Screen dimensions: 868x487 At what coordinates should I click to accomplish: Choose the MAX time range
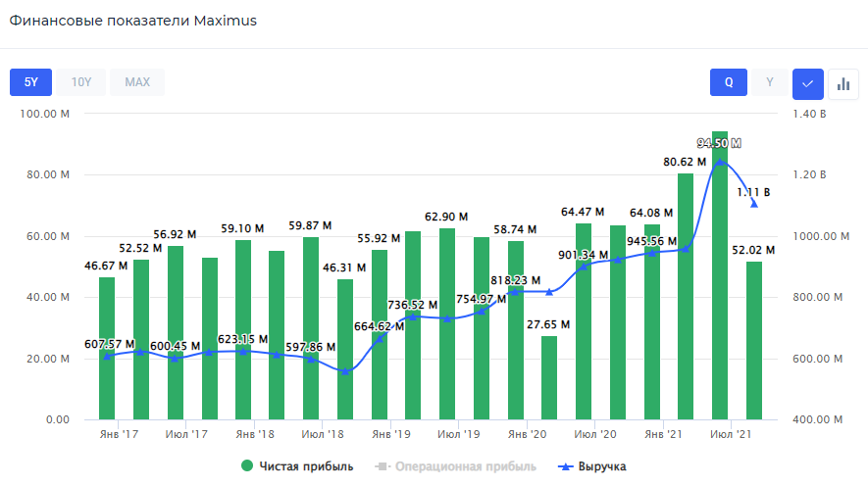pos(137,82)
